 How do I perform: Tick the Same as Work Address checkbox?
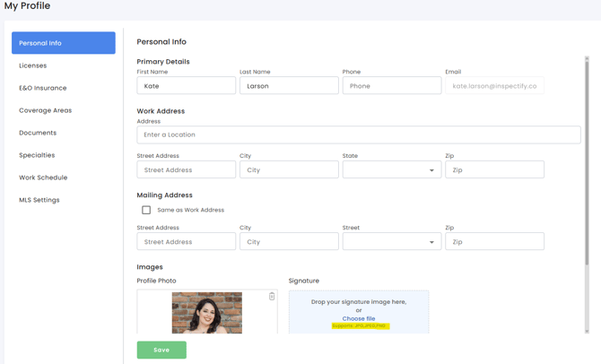146,210
